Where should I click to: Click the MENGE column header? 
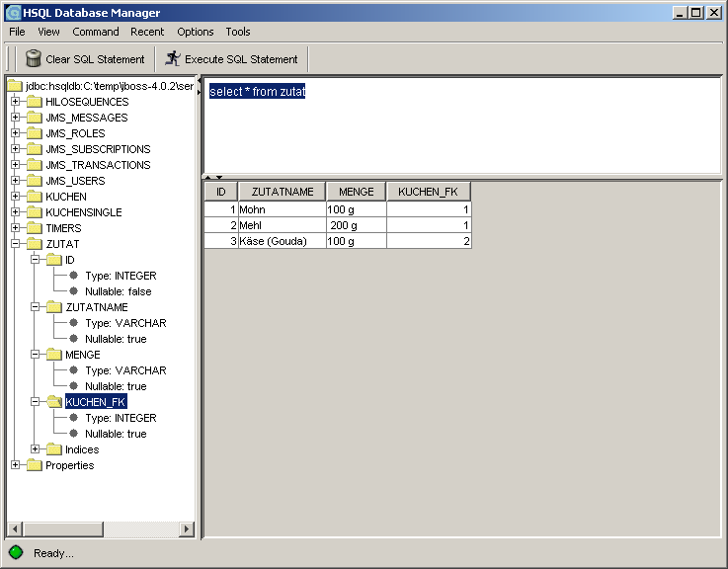pyautogui.click(x=357, y=192)
